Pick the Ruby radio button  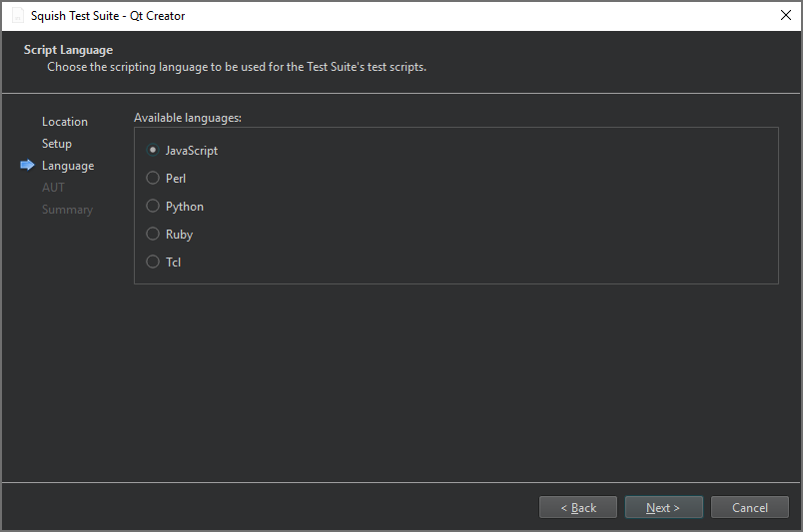tap(153, 235)
